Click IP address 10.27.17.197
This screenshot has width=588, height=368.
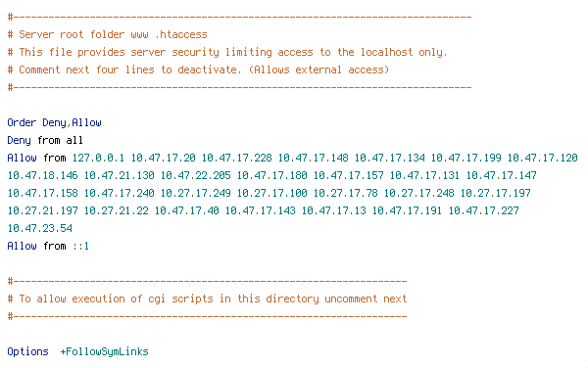click(495, 193)
